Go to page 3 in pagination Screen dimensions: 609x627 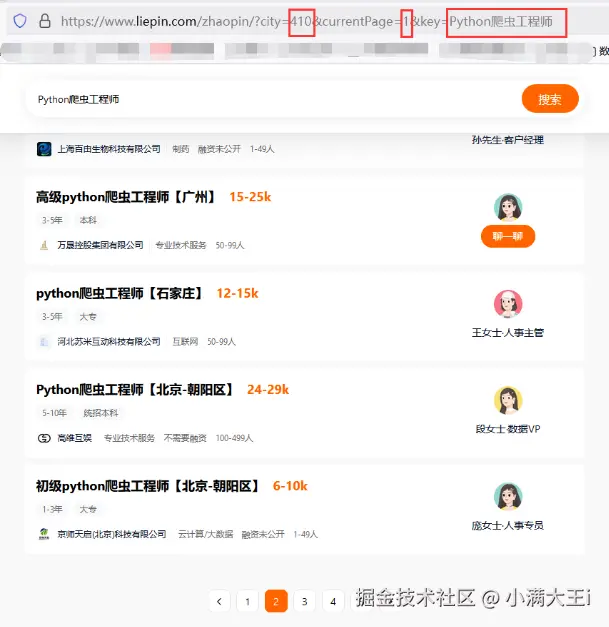[x=304, y=601]
